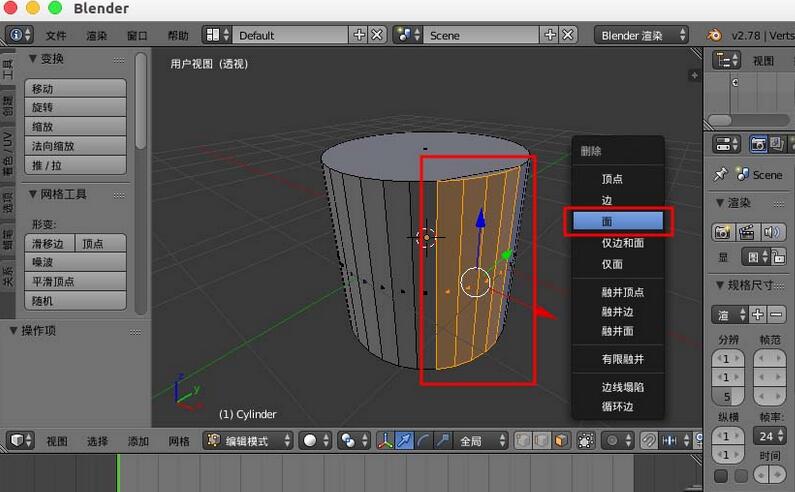Select the Scale manipulator icon
The height and width of the screenshot is (492, 795).
[442, 440]
